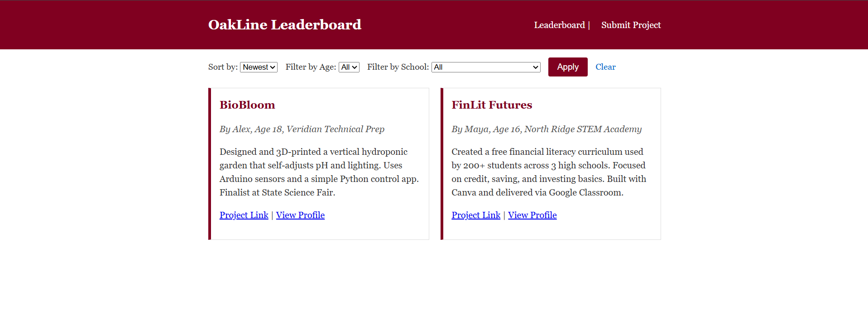Open the Leaderboard navigation item
868x320 pixels.
559,25
